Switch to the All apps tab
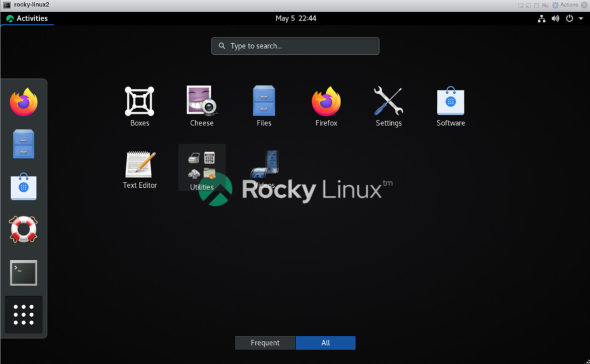This screenshot has height=364, width=590. tap(326, 343)
